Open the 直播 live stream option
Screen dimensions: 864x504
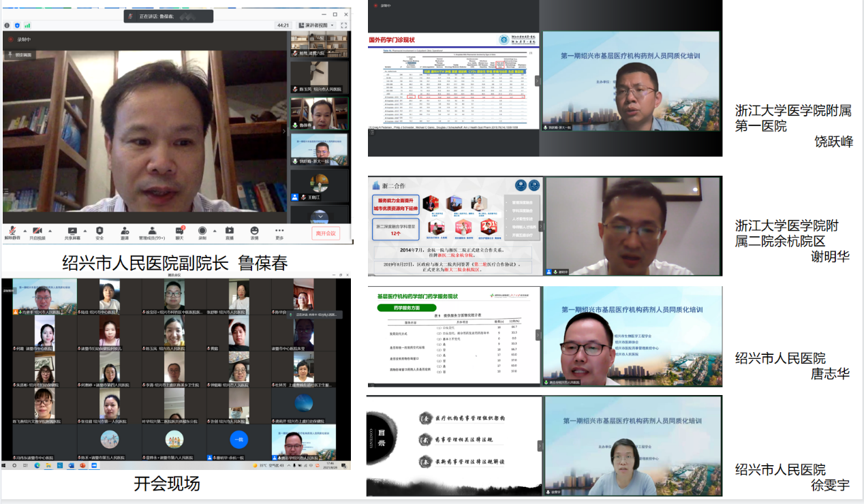(230, 234)
